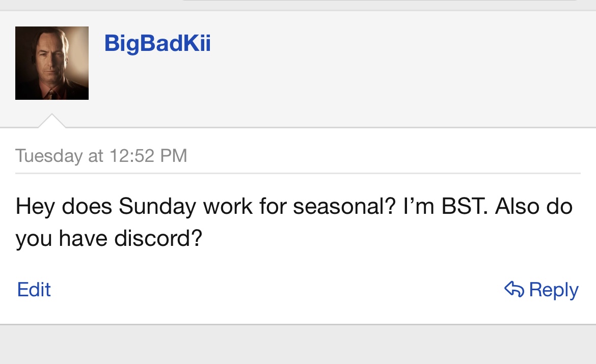Open BigBadKii's avatar picture
This screenshot has height=364, width=596.
[52, 63]
